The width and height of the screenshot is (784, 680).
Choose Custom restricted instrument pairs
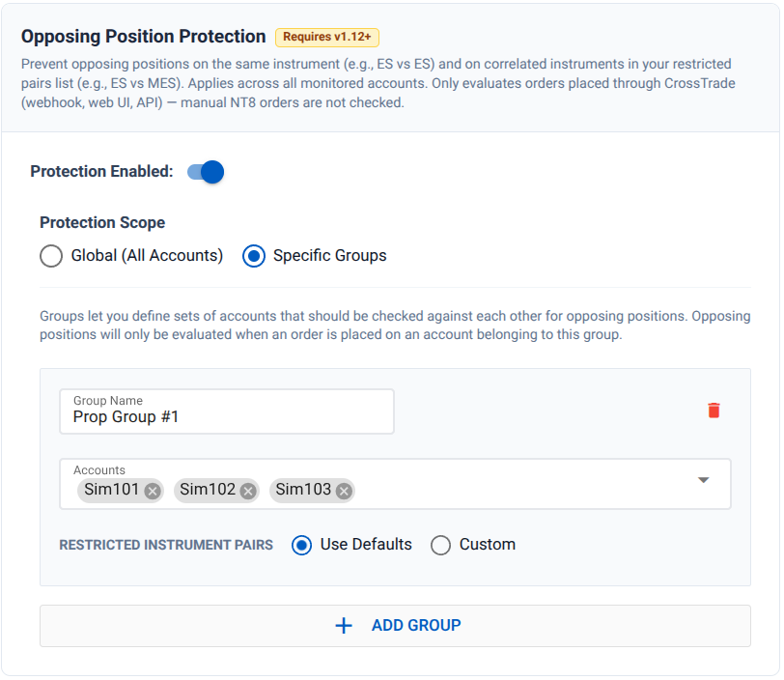click(440, 545)
